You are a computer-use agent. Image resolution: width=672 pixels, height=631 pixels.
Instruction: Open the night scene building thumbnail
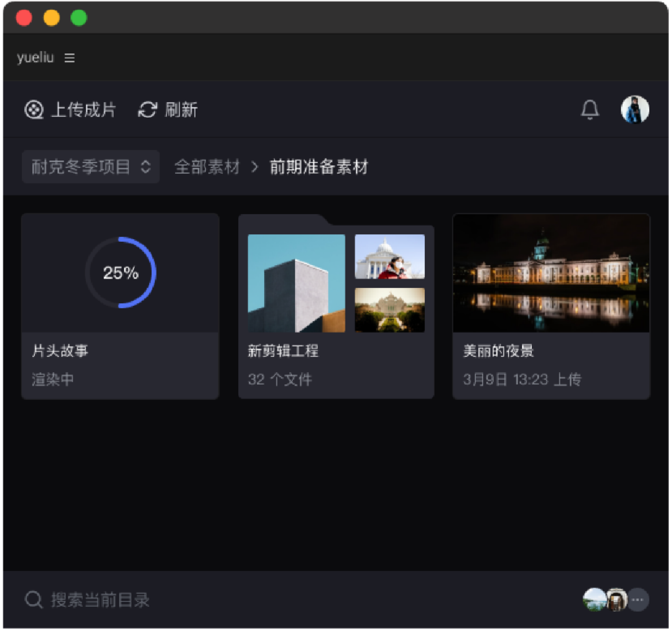pyautogui.click(x=551, y=273)
